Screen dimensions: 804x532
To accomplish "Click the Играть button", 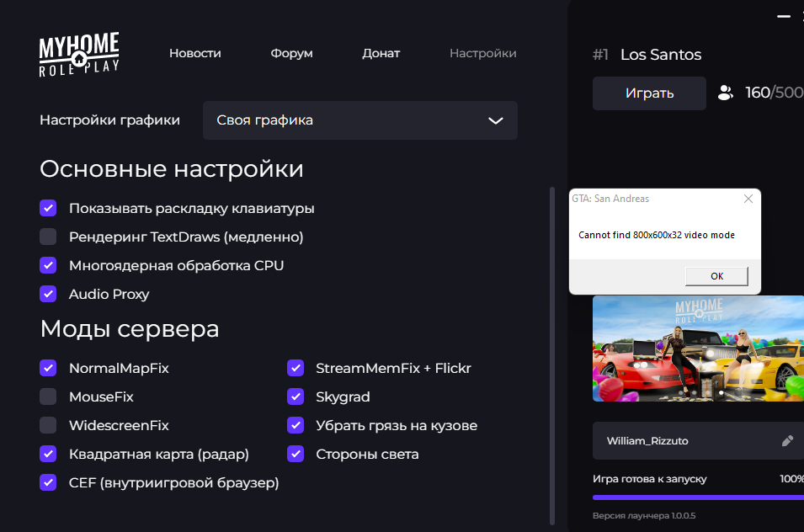I will click(649, 93).
